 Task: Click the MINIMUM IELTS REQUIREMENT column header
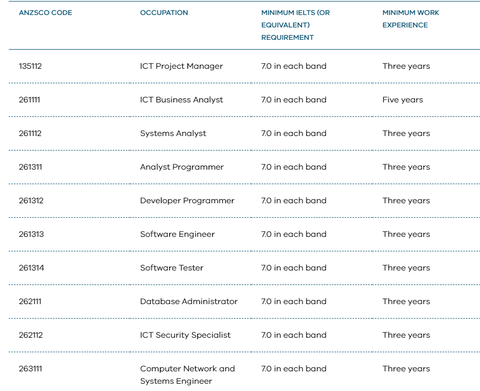point(295,25)
